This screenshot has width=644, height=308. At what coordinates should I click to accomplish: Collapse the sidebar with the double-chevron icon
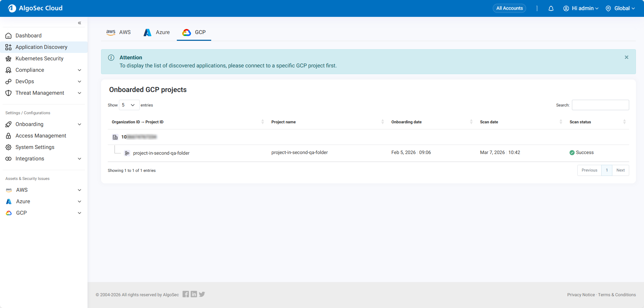point(79,23)
